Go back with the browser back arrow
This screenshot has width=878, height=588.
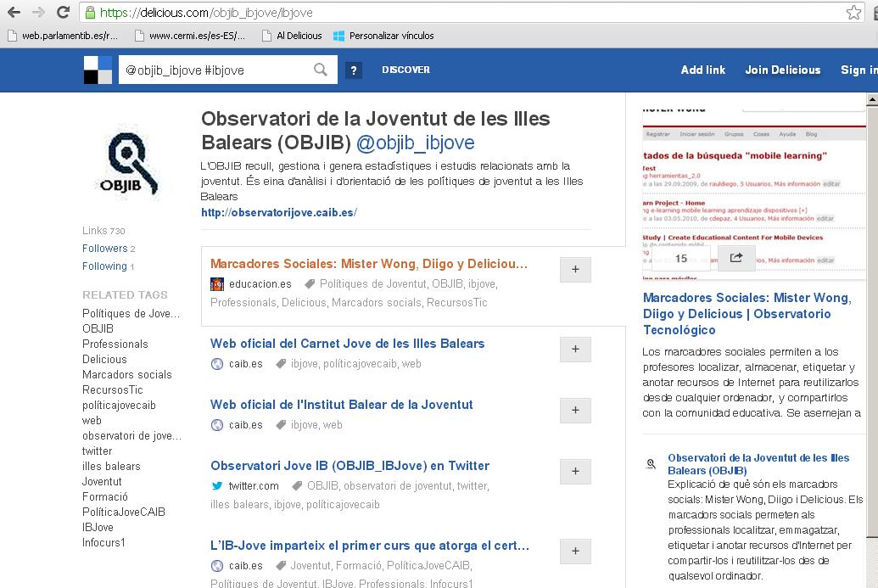pos(14,12)
